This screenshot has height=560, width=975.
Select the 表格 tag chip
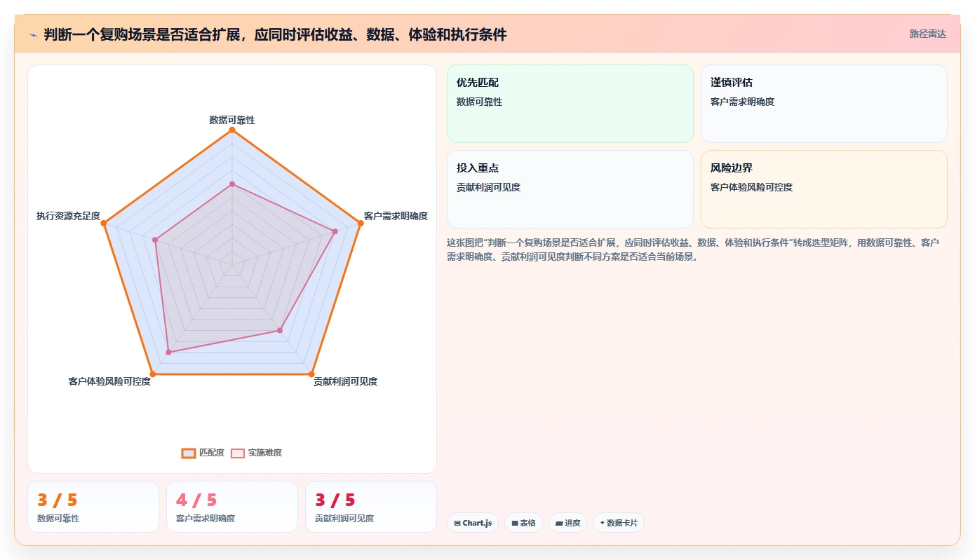(x=523, y=523)
